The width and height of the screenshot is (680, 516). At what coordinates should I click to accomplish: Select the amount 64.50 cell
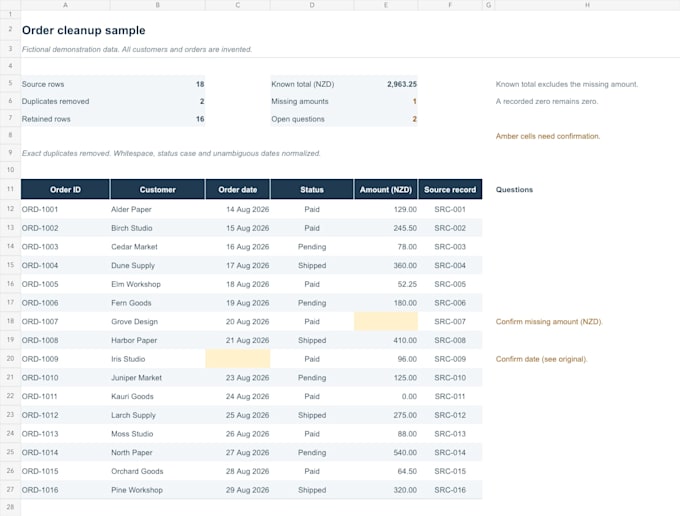pyautogui.click(x=386, y=470)
